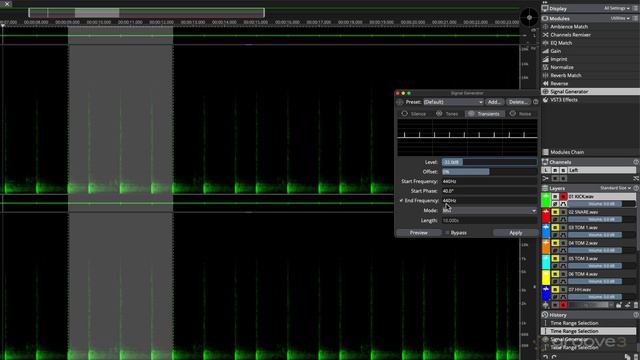Click the Start Phase field
Screen dimensions: 640x360
pos(489,191)
